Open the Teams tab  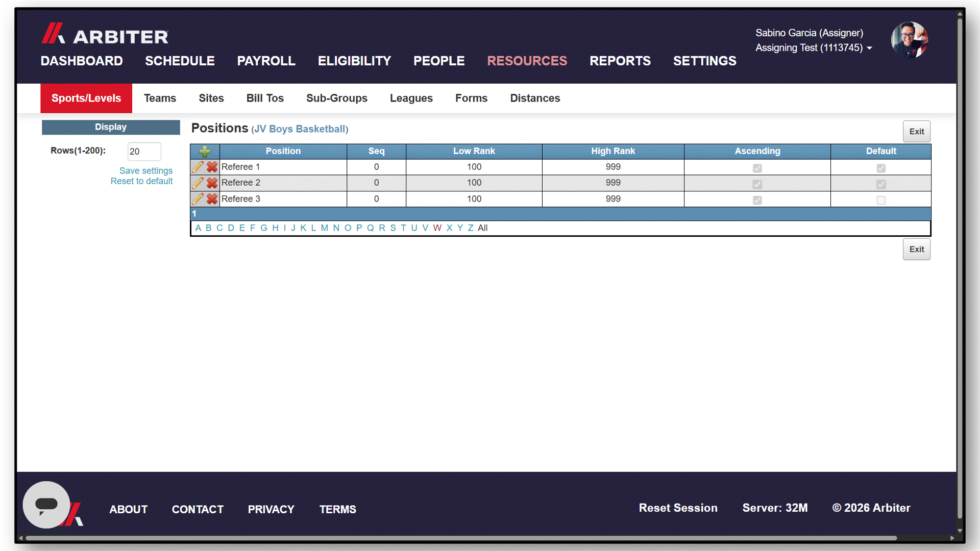(160, 98)
